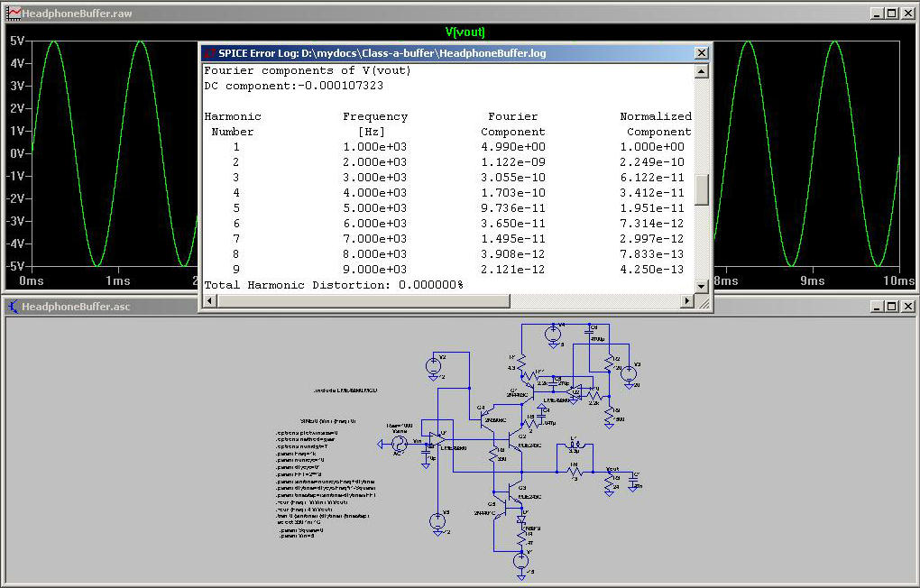
Task: Click the frequency cell 6.000e+03
Action: [x=374, y=223]
